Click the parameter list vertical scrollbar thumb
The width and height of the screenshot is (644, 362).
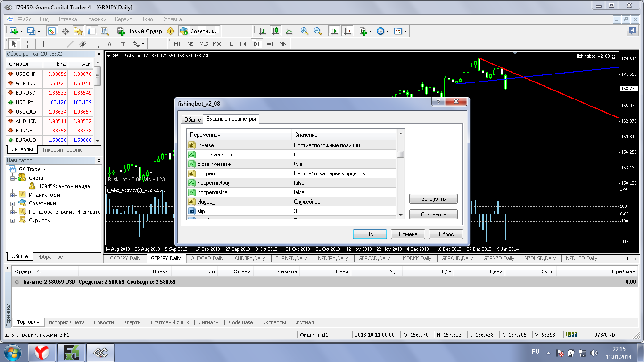click(x=400, y=154)
